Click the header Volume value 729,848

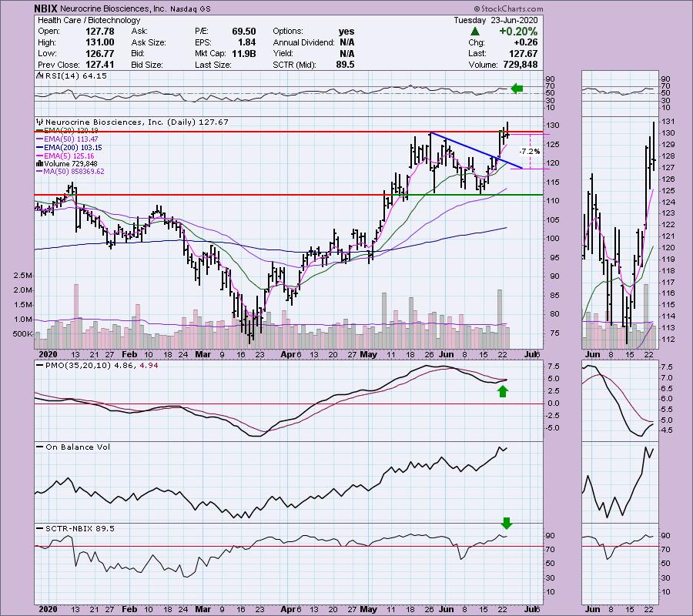(x=521, y=65)
